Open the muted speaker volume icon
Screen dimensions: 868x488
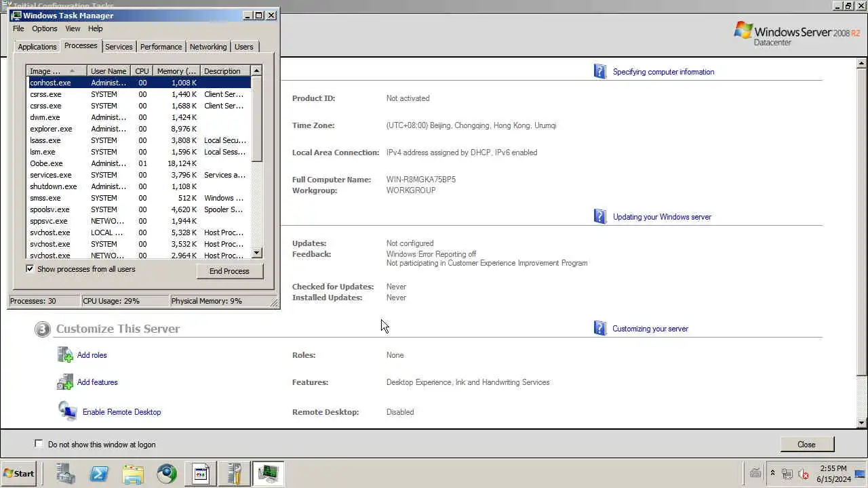coord(804,474)
